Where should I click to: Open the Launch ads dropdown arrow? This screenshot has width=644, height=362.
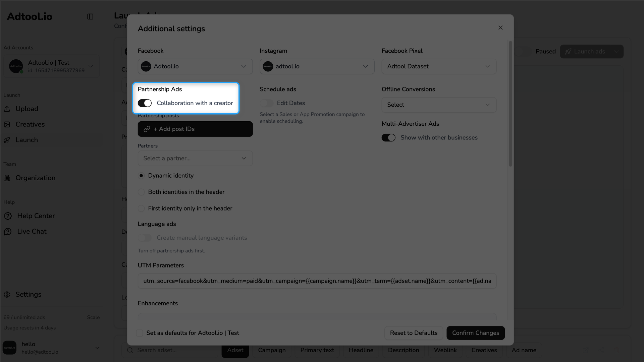(x=617, y=52)
